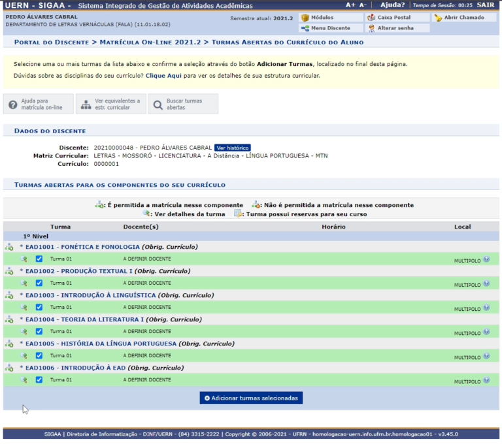This screenshot has width=502, height=448.
Task: Uncheck Turma 01 of Teoria da Literatura I
Action: point(39,331)
